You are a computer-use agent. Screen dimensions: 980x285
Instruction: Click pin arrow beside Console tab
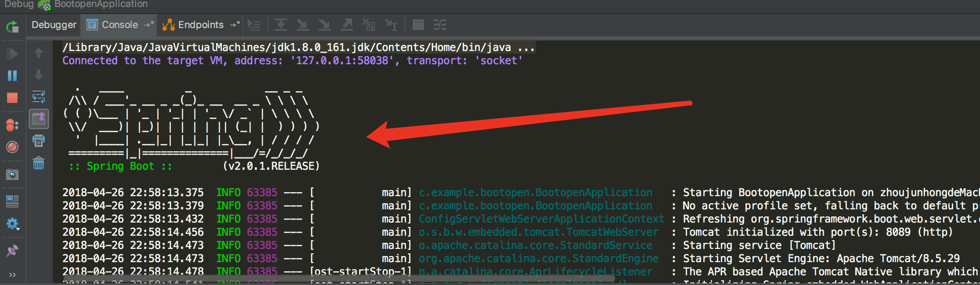click(149, 25)
